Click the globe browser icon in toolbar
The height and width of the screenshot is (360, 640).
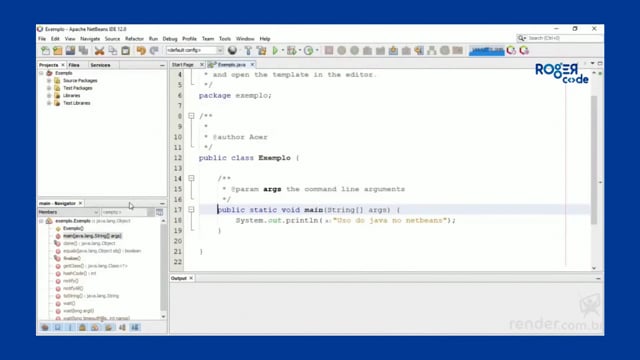coord(232,51)
